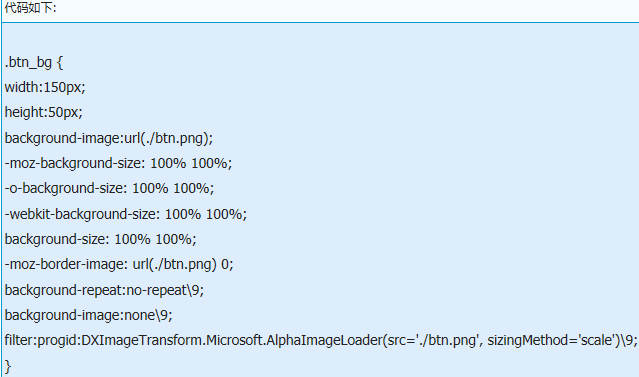Screen dimensions: 639x377
Task: Click the 'background-repeat:no-repeat\9;' line
Action: pyautogui.click(x=104, y=290)
